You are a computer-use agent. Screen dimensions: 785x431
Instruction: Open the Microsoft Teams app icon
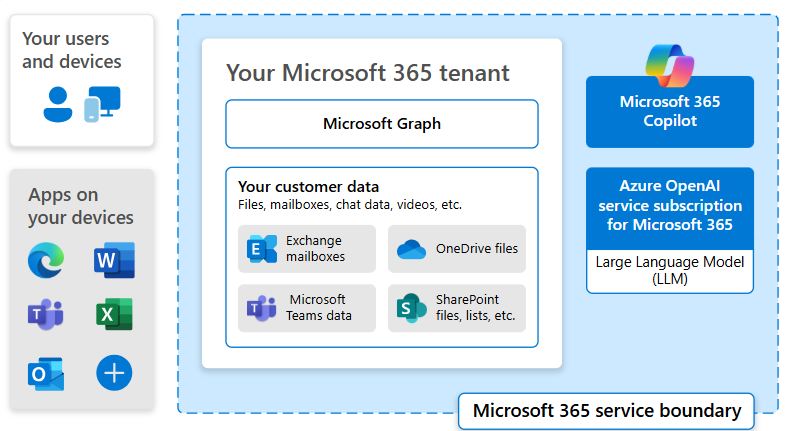point(45,315)
